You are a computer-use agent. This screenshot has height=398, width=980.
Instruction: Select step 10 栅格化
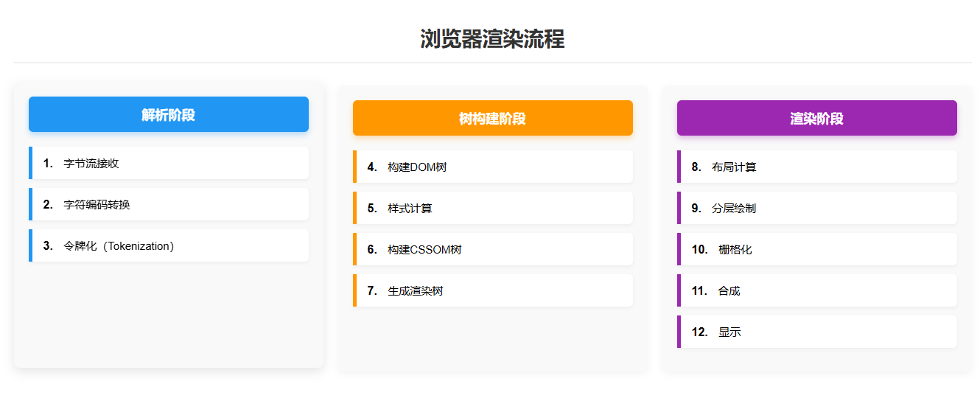click(817, 249)
